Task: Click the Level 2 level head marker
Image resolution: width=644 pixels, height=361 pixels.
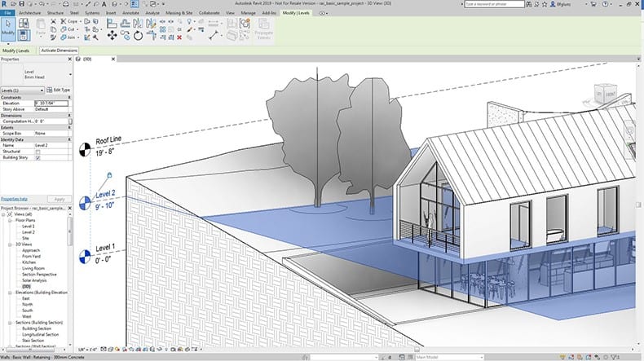Action: (84, 204)
